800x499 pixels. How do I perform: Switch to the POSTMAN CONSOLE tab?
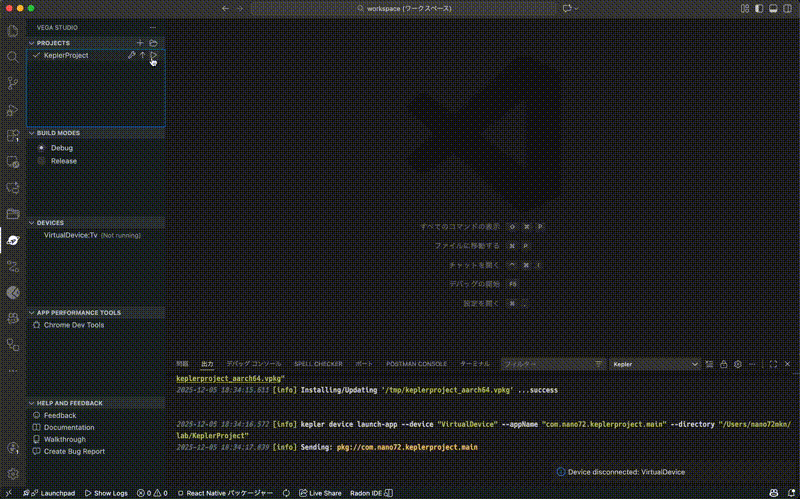point(416,364)
